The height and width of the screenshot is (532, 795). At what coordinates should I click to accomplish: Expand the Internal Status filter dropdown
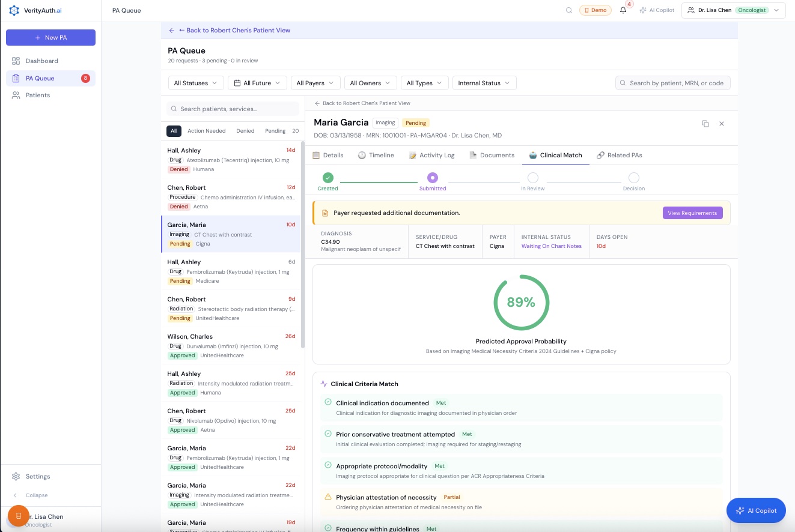[484, 83]
